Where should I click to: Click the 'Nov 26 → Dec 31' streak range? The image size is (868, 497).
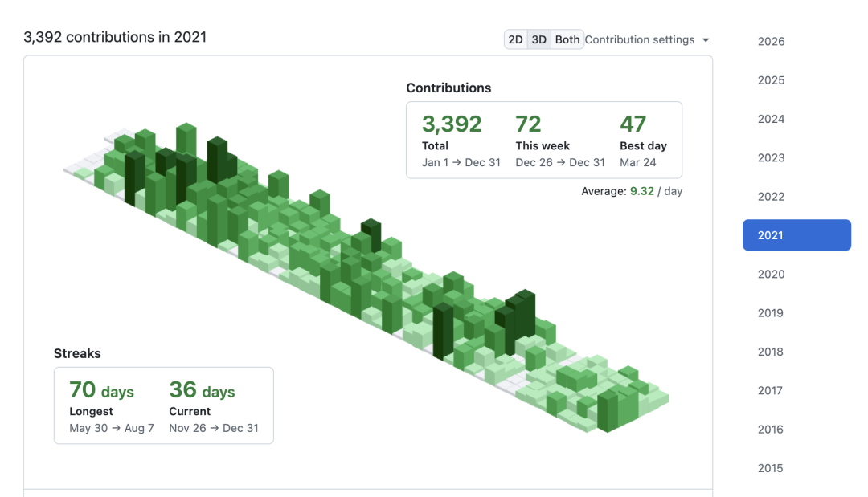click(x=214, y=428)
